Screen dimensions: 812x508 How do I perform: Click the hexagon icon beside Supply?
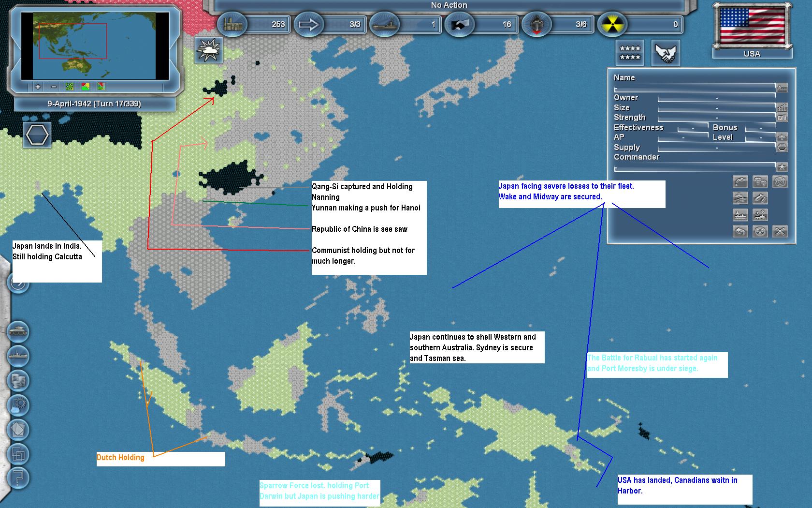tap(782, 147)
